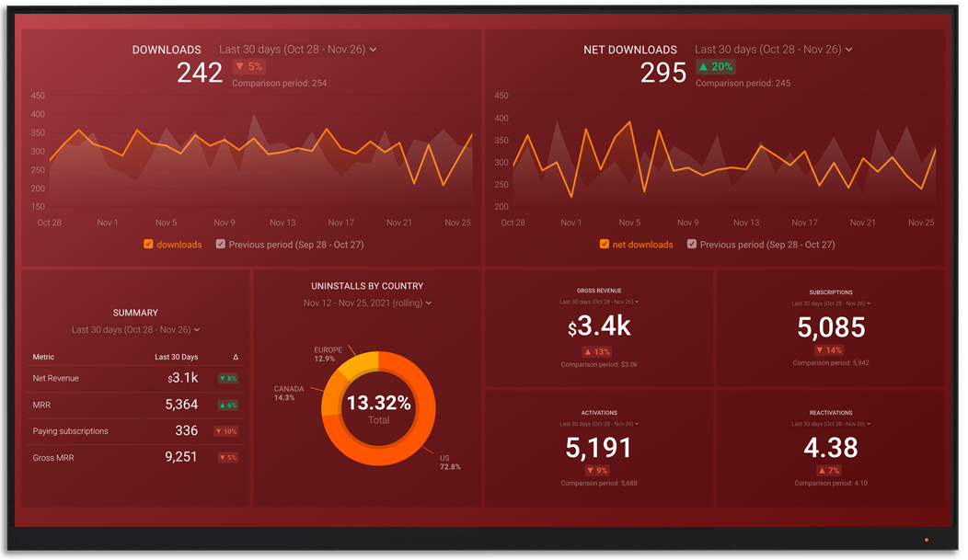Click the green 6% badge in MRR row
This screenshot has height=560, width=968.
pyautogui.click(x=227, y=405)
